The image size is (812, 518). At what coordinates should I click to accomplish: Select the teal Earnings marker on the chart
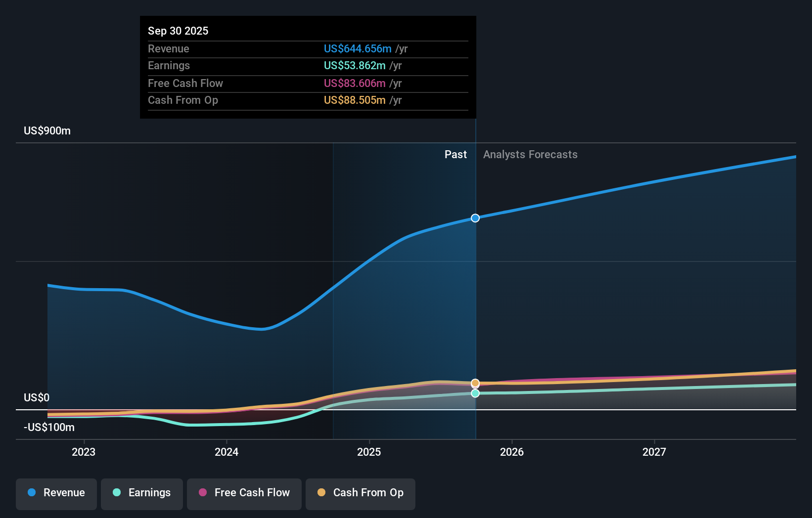(x=475, y=393)
